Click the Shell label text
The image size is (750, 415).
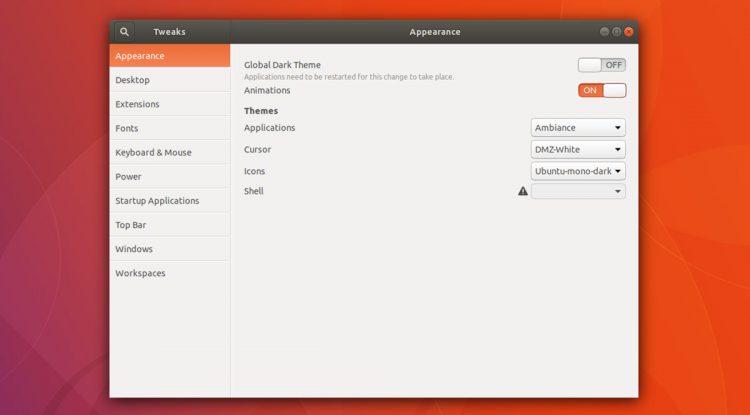(x=254, y=191)
